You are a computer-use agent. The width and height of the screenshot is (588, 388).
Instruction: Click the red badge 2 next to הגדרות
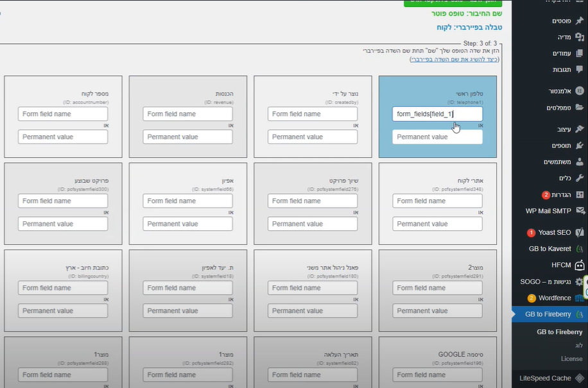click(546, 195)
